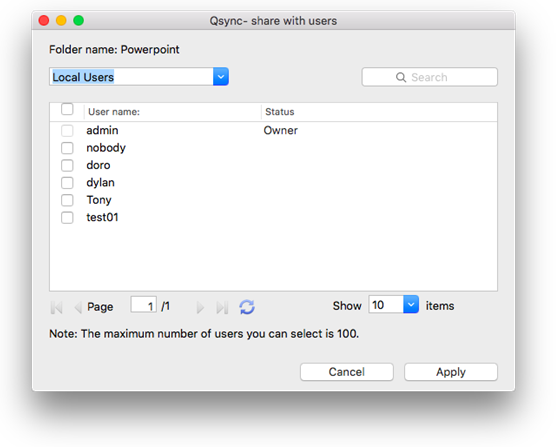Select the doro user name
The height and width of the screenshot is (447, 556).
coord(98,165)
